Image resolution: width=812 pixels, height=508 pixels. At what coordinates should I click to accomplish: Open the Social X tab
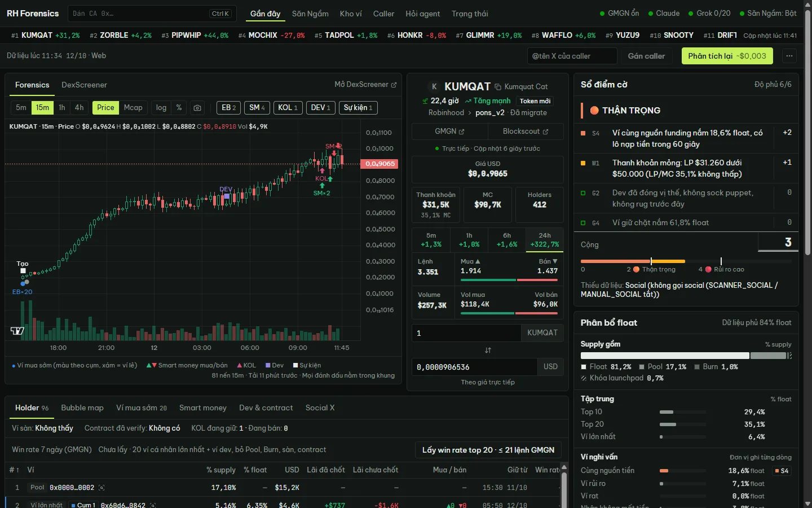320,408
